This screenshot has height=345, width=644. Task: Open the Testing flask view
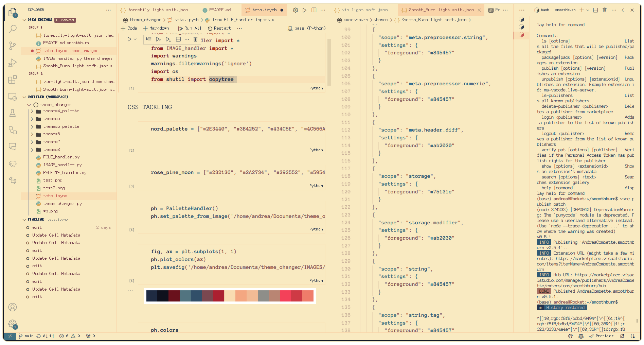coord(13,113)
